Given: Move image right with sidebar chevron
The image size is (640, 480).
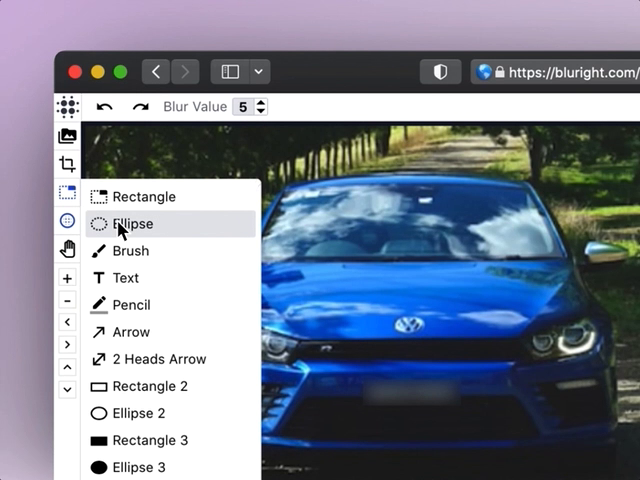Looking at the screenshot, I should (67, 345).
